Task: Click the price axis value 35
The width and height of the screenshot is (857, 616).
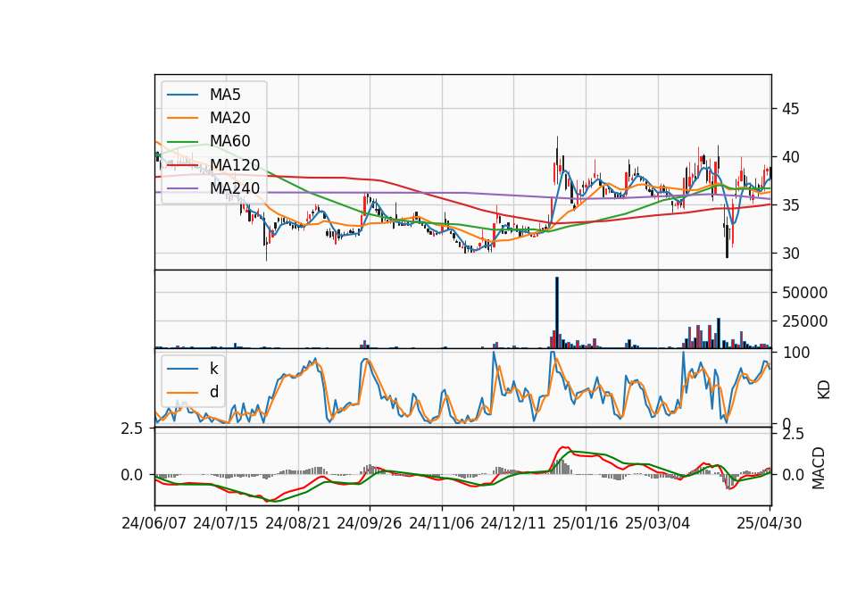Action: (x=790, y=205)
